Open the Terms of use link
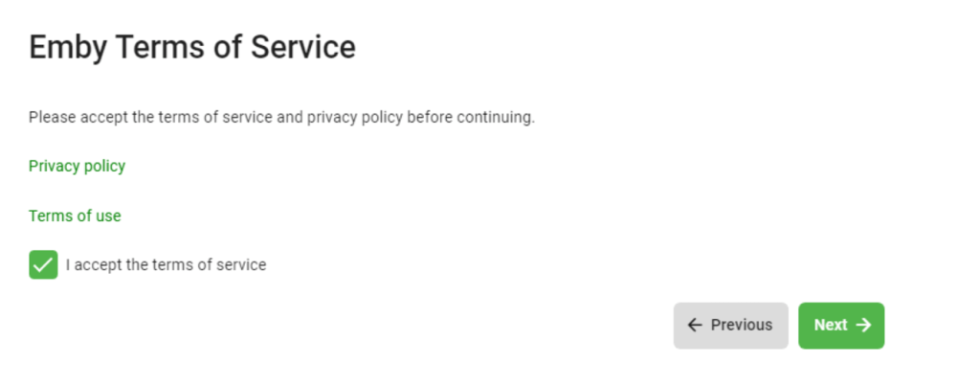This screenshot has width=980, height=386. tap(75, 216)
